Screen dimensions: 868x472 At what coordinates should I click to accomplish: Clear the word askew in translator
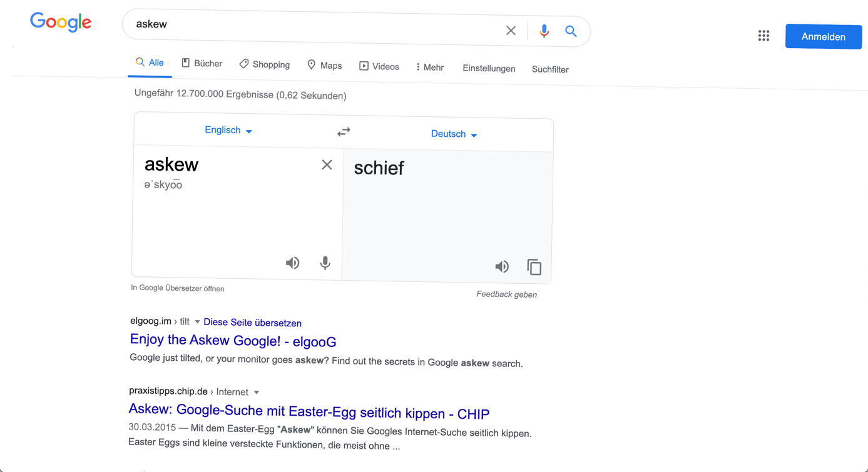point(327,165)
